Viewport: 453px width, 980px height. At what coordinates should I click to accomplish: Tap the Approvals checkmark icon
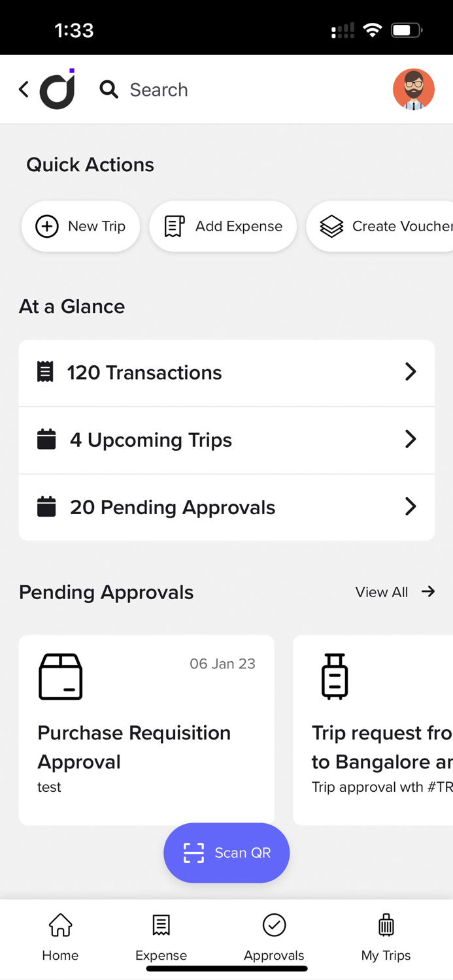click(274, 924)
